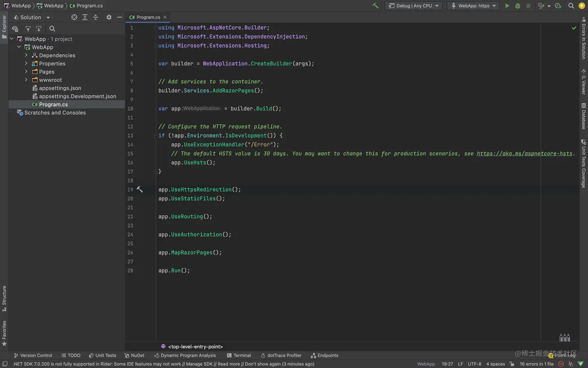Click the eye show-all-files icon
Image resolution: width=588 pixels, height=368 pixels.
(15, 28)
